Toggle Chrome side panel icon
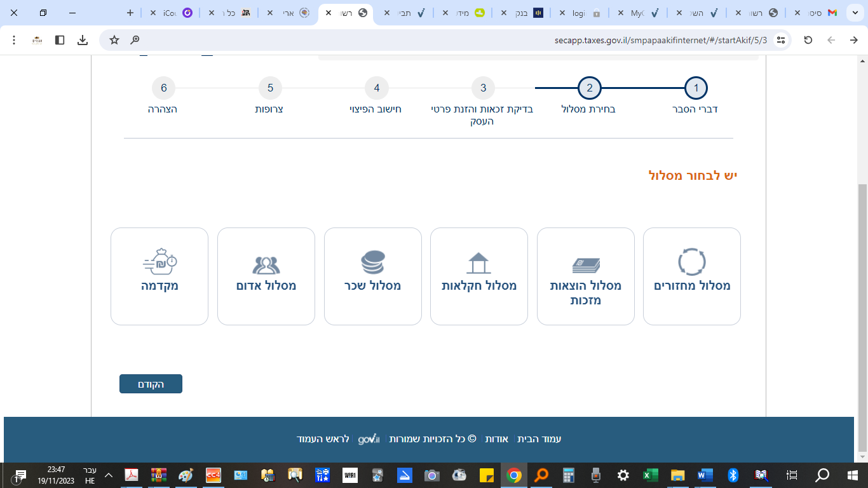The width and height of the screenshot is (868, 488). pyautogui.click(x=60, y=40)
